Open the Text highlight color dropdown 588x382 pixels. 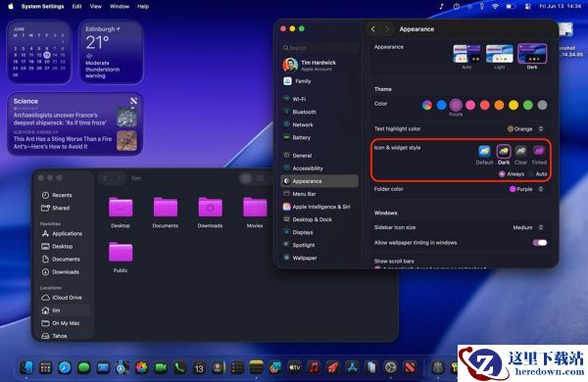[525, 129]
